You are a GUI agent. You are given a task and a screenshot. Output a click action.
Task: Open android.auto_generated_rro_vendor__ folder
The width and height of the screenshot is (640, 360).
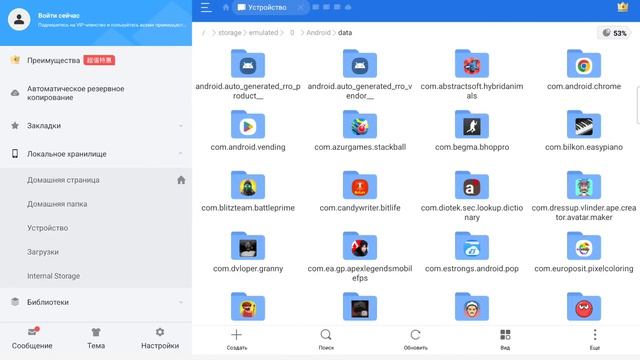click(x=360, y=75)
